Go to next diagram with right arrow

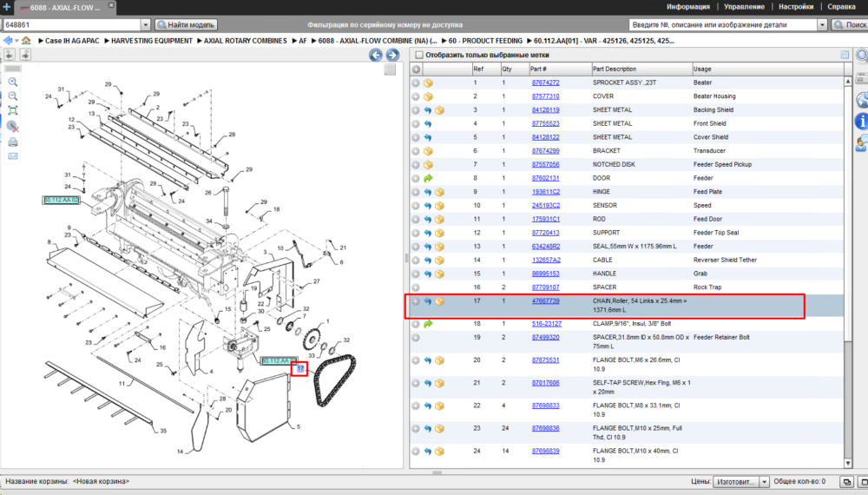pos(392,55)
